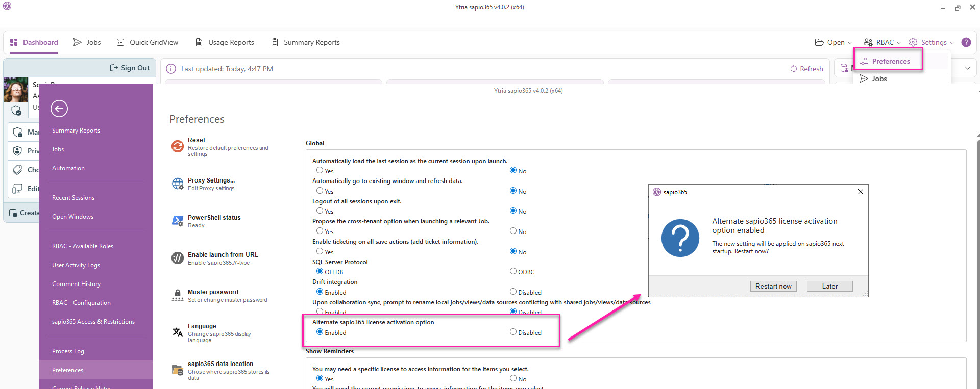Expand the RBAC dropdown menu
The width and height of the screenshot is (980, 389).
pyautogui.click(x=882, y=42)
